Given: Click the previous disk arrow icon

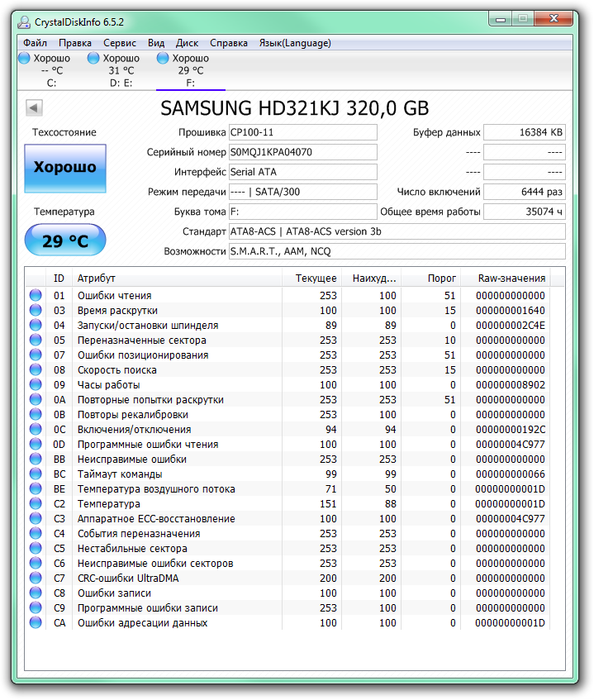Looking at the screenshot, I should point(34,107).
